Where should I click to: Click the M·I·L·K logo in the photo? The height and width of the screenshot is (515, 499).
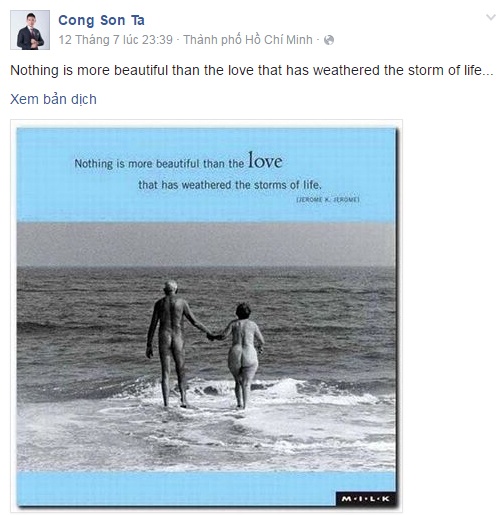(365, 499)
